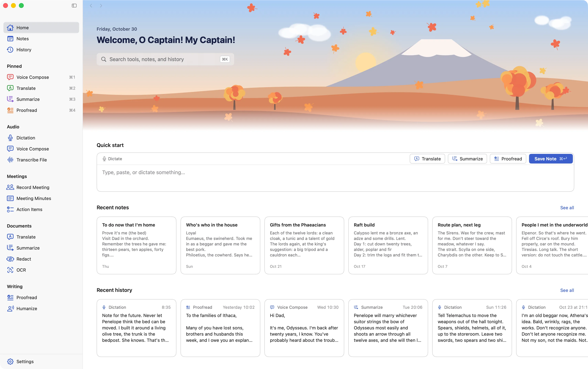This screenshot has width=588, height=369.
Task: Open the 'Route plan, next leg' note
Action: pos(472,245)
